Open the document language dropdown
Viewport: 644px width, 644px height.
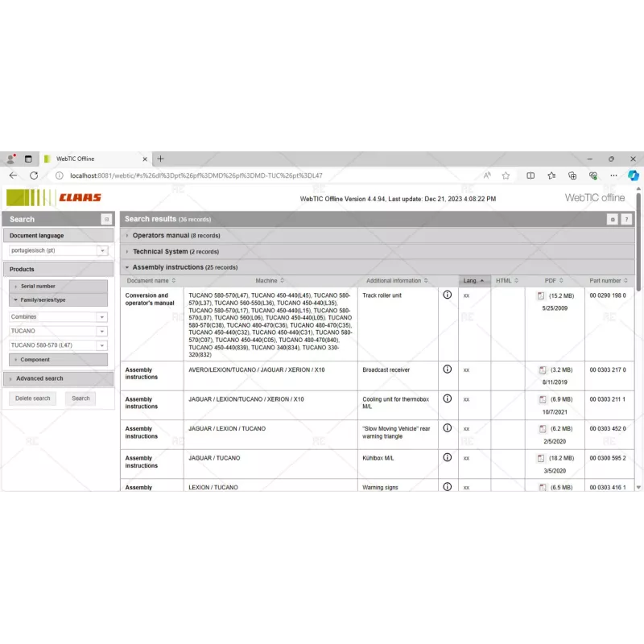(58, 250)
